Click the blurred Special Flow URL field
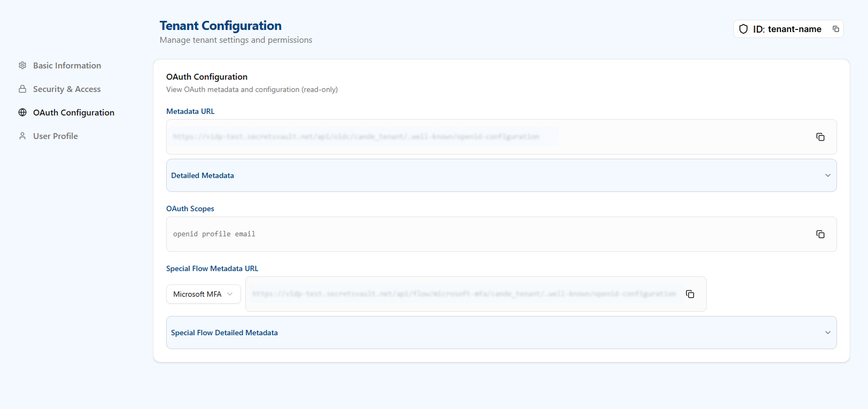Image resolution: width=868 pixels, height=409 pixels. click(476, 294)
